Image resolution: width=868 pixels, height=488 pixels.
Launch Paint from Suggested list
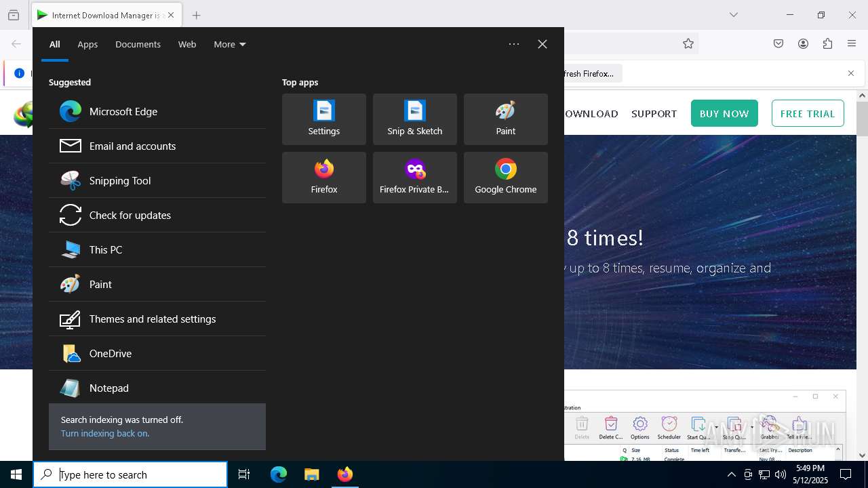pos(157,284)
